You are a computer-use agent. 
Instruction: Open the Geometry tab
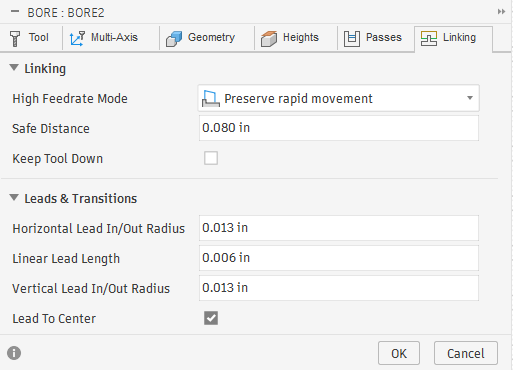(207, 38)
